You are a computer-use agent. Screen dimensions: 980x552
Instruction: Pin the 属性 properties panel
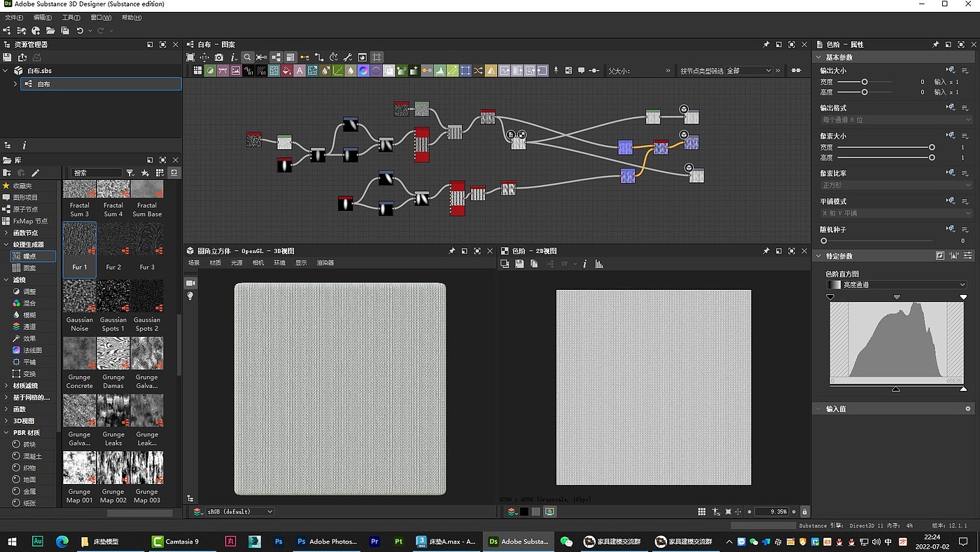click(936, 44)
